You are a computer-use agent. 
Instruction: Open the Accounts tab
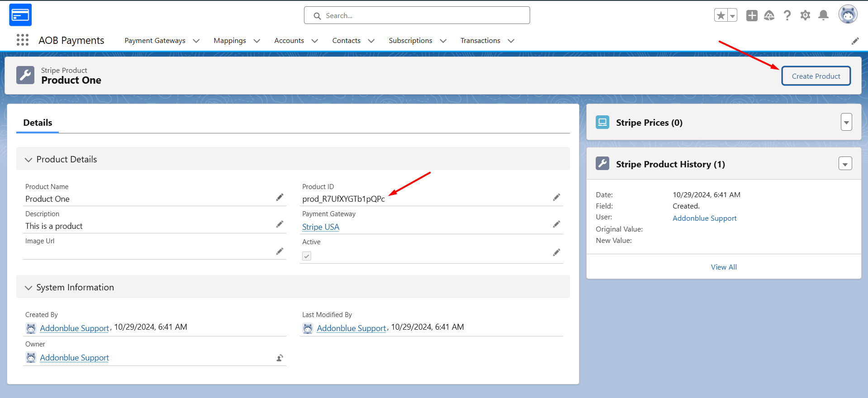pos(289,41)
